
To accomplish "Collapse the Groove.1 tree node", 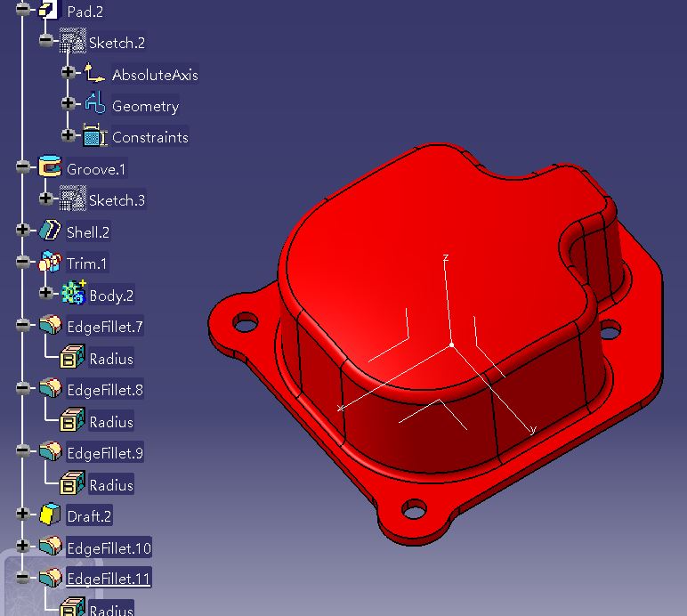I will point(23,166).
